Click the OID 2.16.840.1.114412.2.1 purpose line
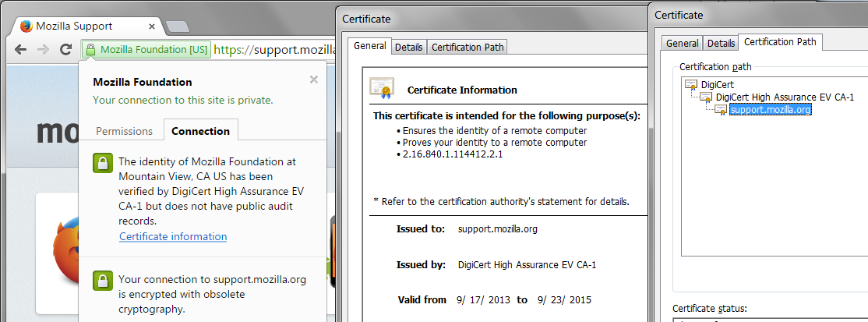The width and height of the screenshot is (868, 322). tap(452, 154)
